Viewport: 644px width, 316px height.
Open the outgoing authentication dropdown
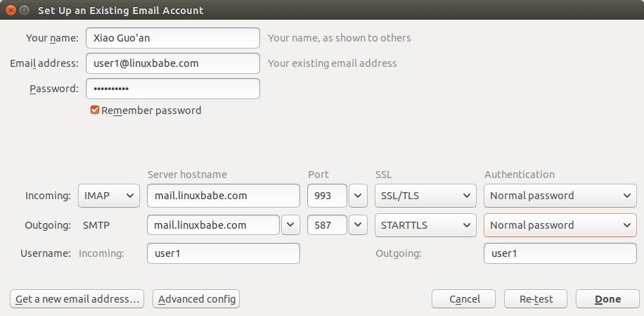(x=560, y=225)
